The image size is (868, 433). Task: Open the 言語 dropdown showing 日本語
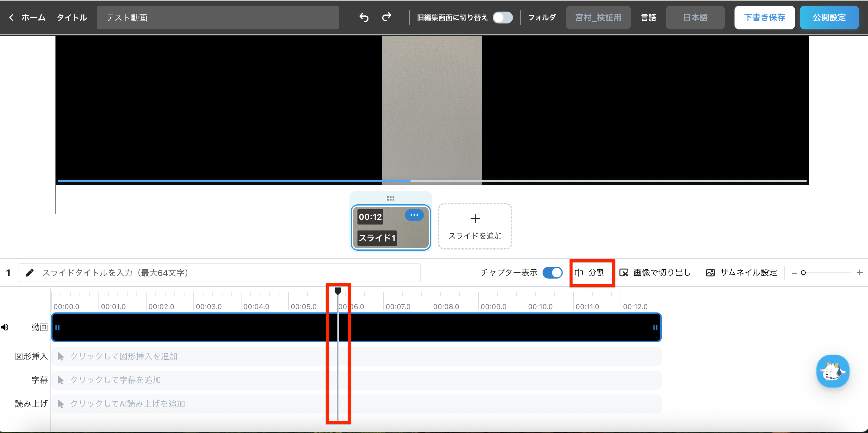(695, 17)
